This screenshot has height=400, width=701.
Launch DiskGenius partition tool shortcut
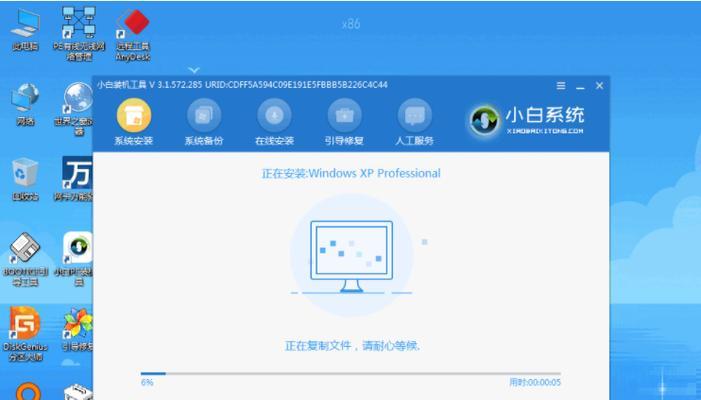[x=26, y=333]
